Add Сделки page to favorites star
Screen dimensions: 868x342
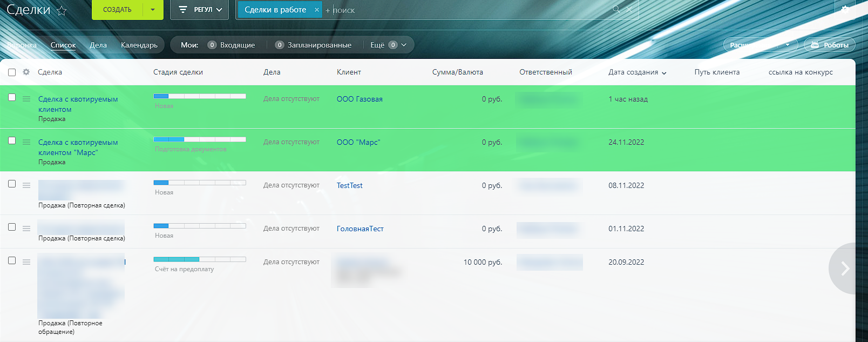tap(62, 11)
